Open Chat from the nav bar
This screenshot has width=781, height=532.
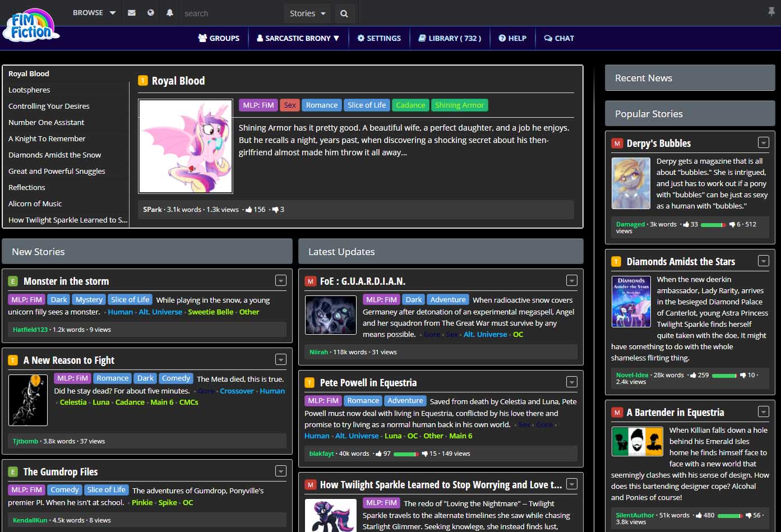559,38
